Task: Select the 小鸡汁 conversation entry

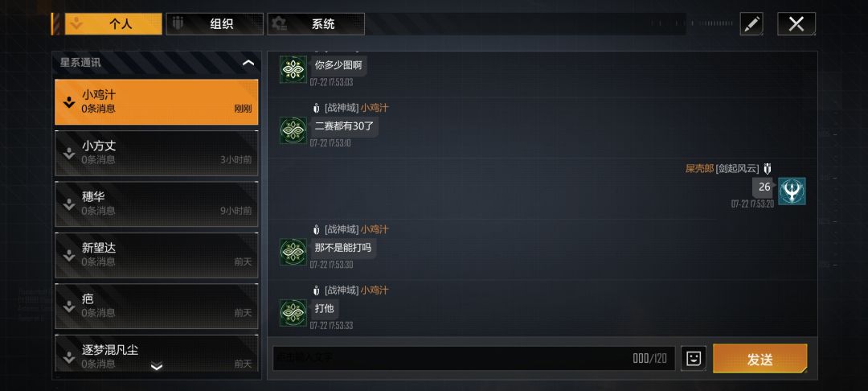Action: pyautogui.click(x=157, y=102)
